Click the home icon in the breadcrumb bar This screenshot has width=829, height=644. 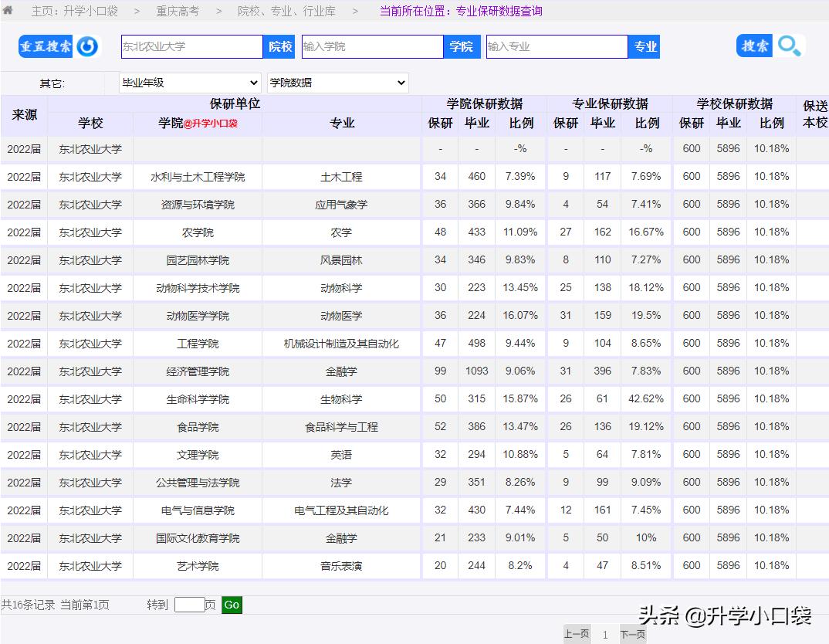click(9, 12)
